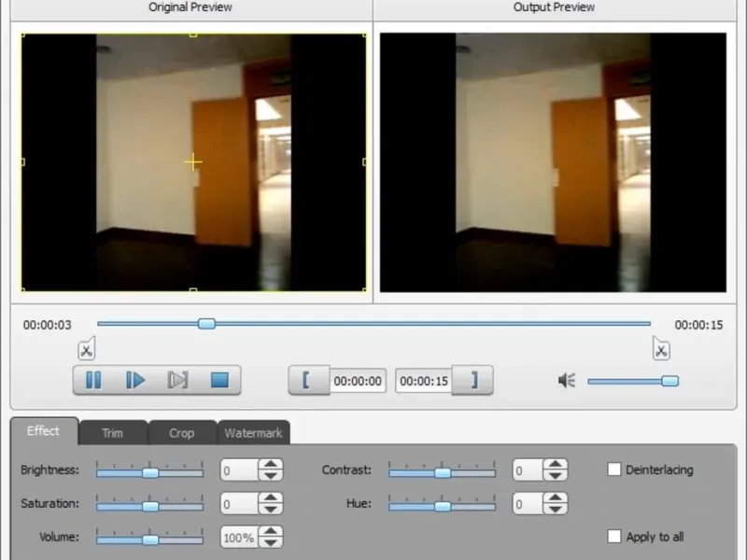The width and height of the screenshot is (747, 560).
Task: Click the right scissors trim marker
Action: [661, 348]
